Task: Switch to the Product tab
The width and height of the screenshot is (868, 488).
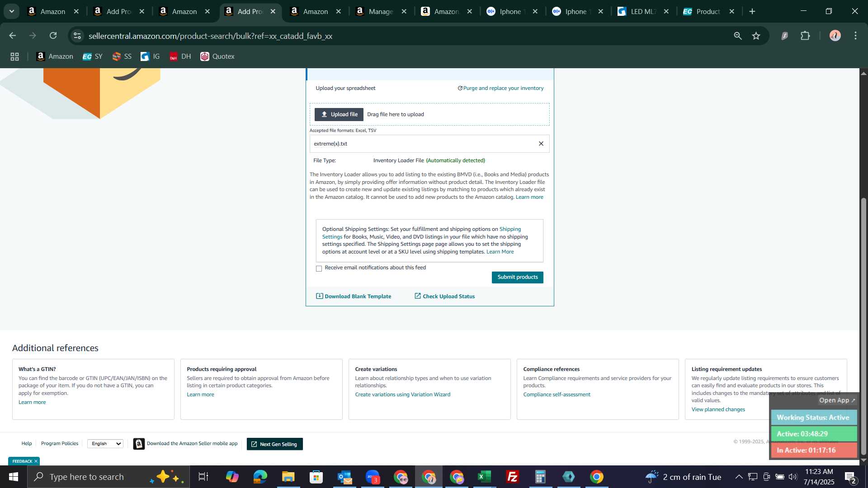Action: tap(708, 11)
